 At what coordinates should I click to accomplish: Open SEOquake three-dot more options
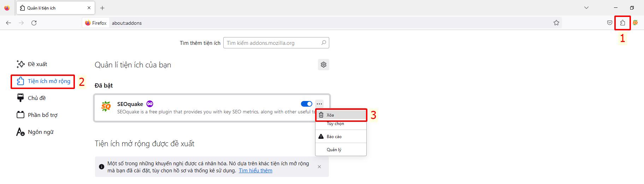click(319, 104)
